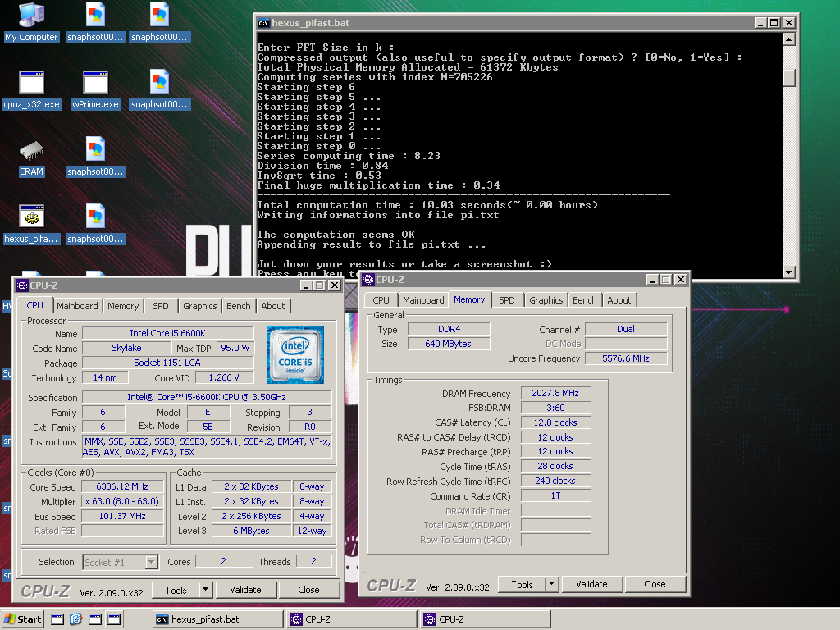
Task: Click the console scrollbar thumb
Action: tap(788, 77)
